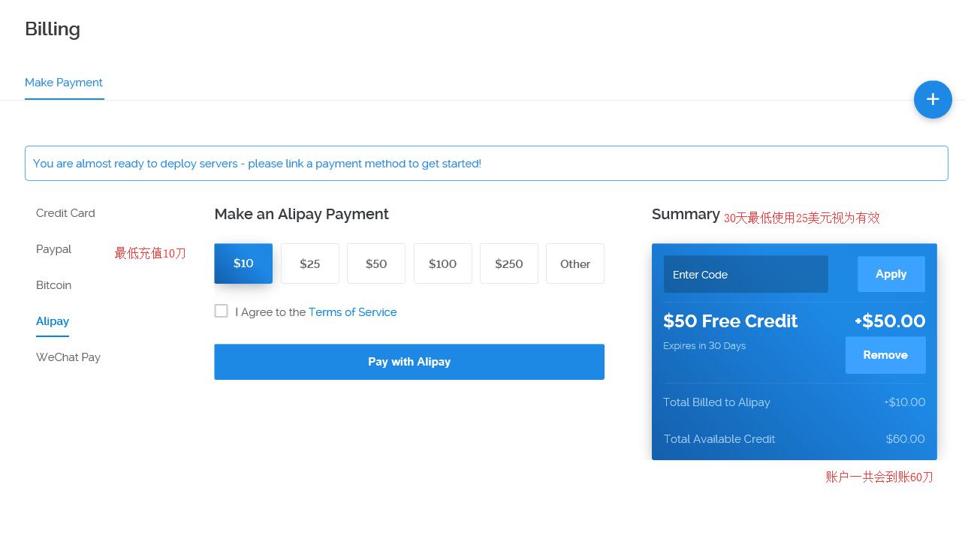The width and height of the screenshot is (965, 560).
Task: Select the Alipay payment method
Action: 53,321
